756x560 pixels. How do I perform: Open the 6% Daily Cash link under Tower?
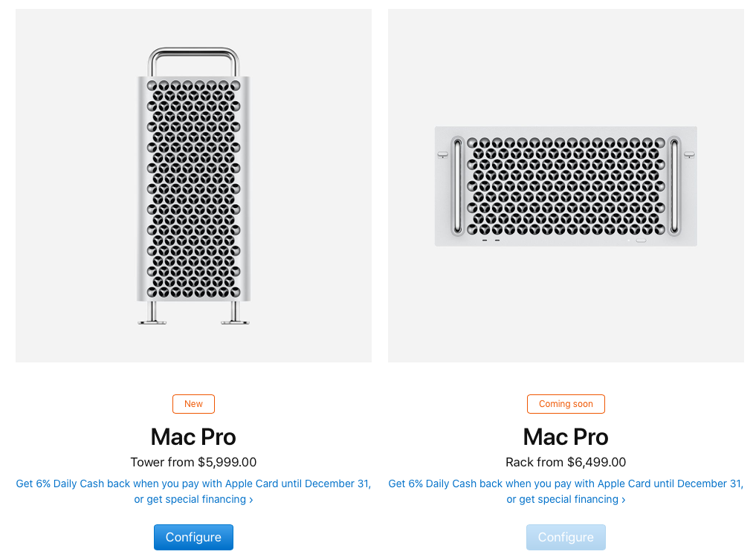(193, 484)
